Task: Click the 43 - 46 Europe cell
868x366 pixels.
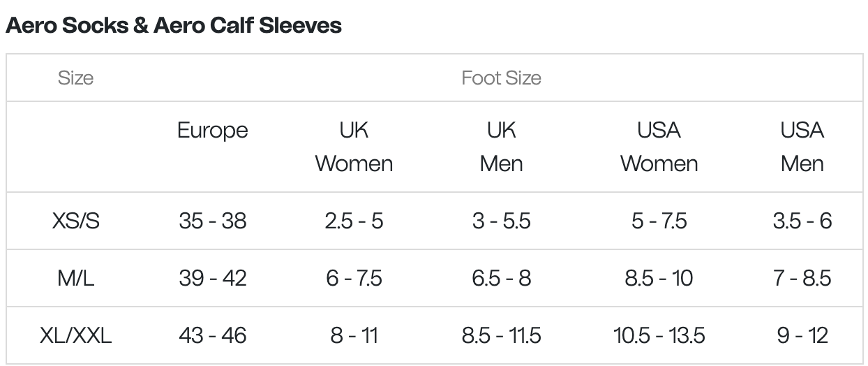Action: (212, 336)
